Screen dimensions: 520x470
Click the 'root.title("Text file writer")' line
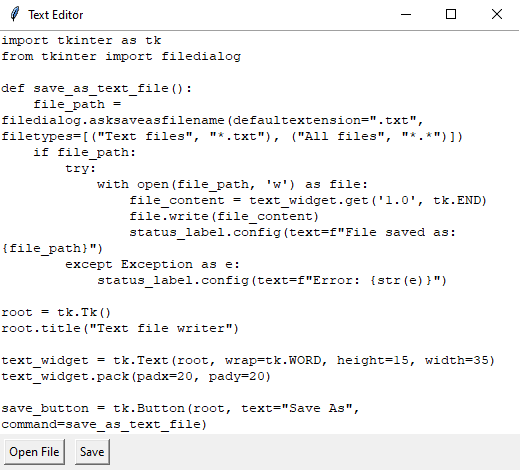[x=120, y=328]
